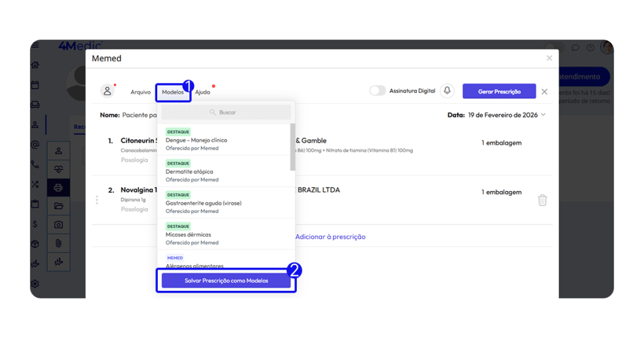The height and width of the screenshot is (338, 644).
Task: Focus the Buscar search field
Action: (226, 112)
